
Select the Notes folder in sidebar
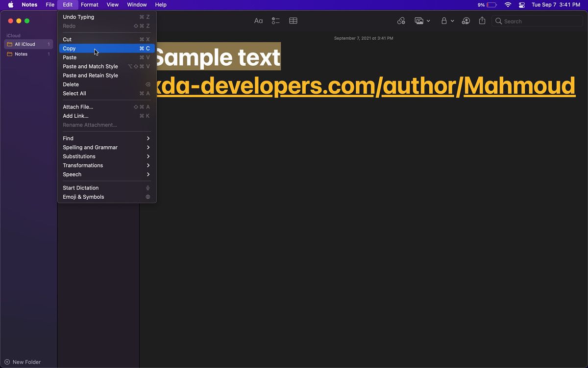click(21, 54)
